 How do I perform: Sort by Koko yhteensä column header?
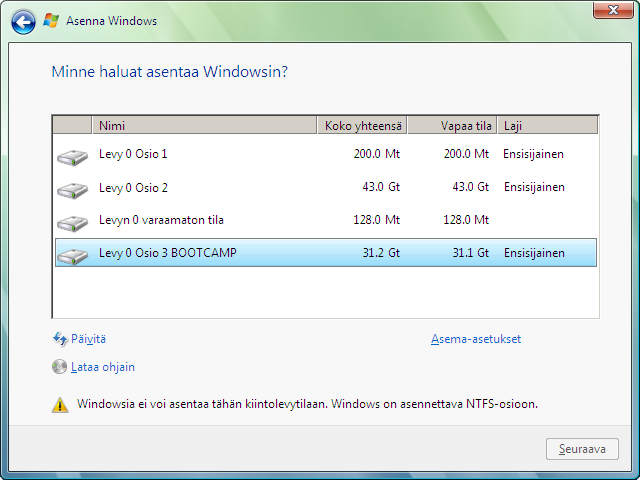tap(362, 125)
